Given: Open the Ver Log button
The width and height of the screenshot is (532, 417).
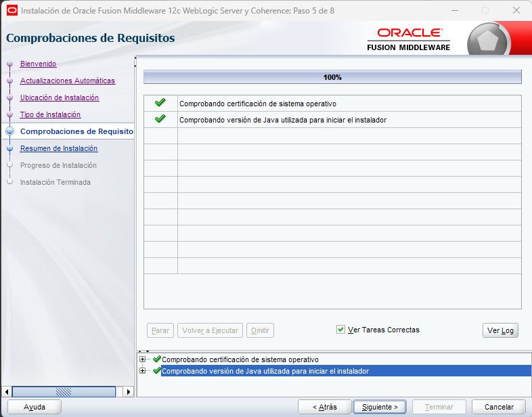Looking at the screenshot, I should pyautogui.click(x=500, y=330).
